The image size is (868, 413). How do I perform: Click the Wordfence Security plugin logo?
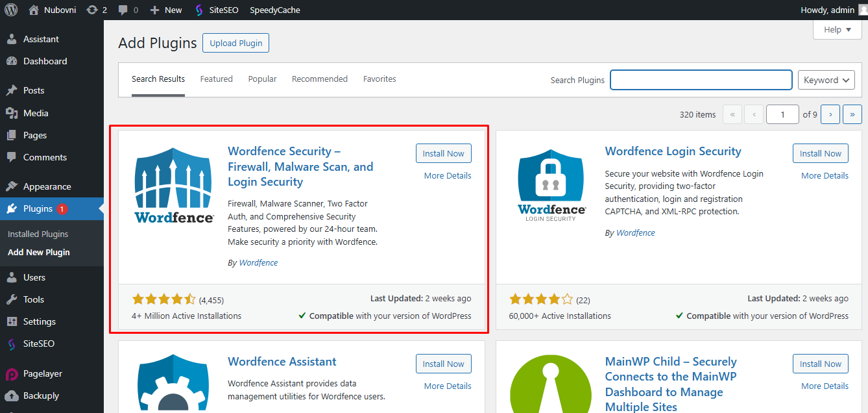(174, 185)
